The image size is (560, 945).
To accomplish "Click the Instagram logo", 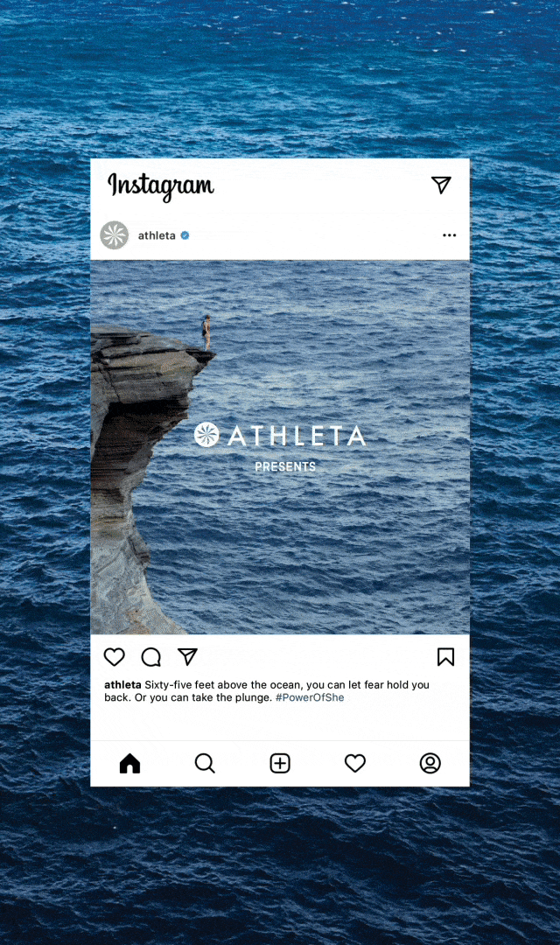I will (x=160, y=185).
